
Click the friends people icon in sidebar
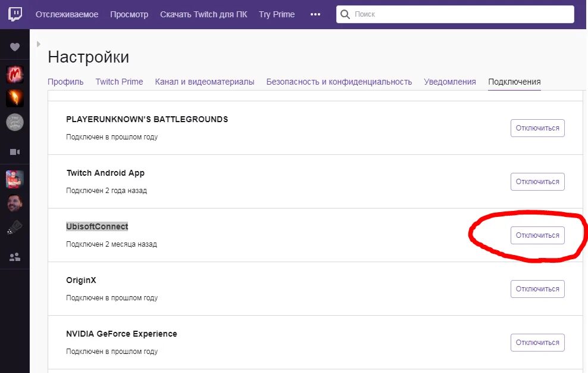pos(15,257)
